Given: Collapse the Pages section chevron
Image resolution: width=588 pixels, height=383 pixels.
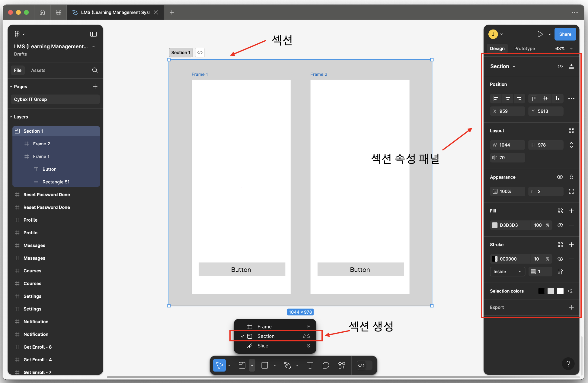Looking at the screenshot, I should tap(11, 87).
